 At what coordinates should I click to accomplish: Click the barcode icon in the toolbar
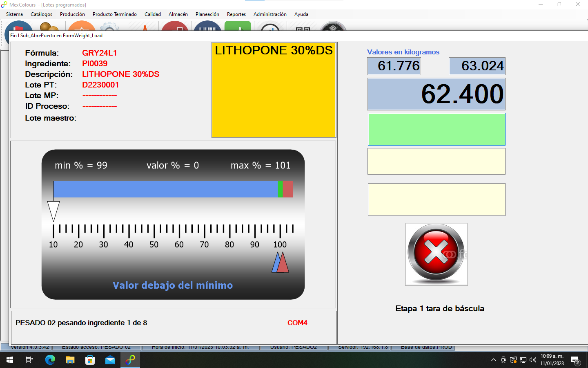[x=207, y=27]
